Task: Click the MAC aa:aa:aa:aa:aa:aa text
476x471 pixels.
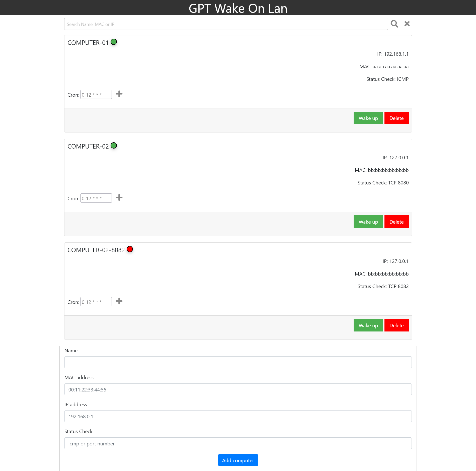Action: [x=384, y=66]
